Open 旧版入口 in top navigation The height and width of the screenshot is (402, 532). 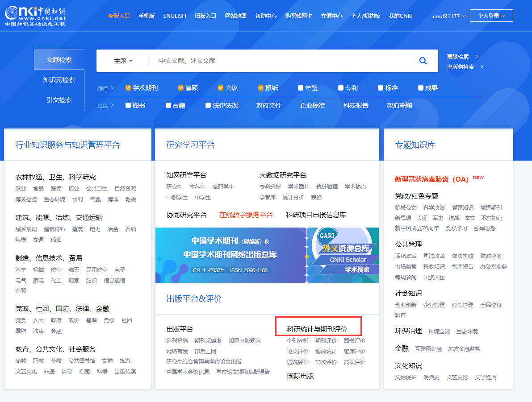point(205,16)
